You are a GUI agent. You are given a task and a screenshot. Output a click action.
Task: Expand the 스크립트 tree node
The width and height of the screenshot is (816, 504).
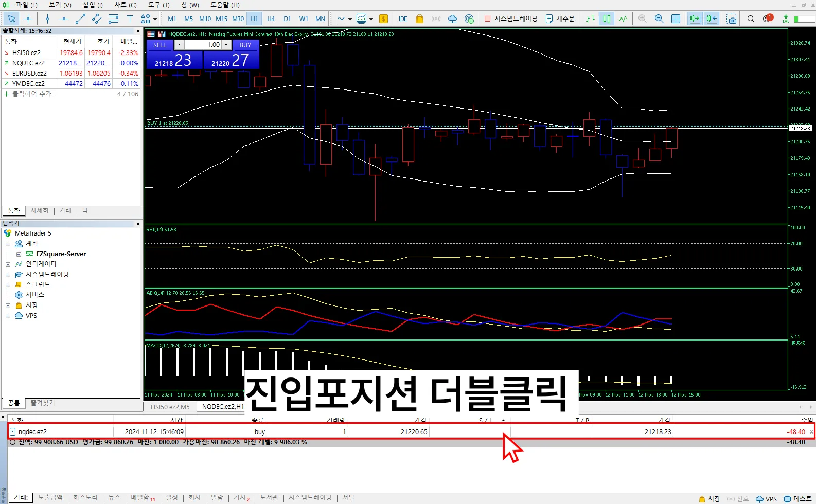click(x=8, y=285)
